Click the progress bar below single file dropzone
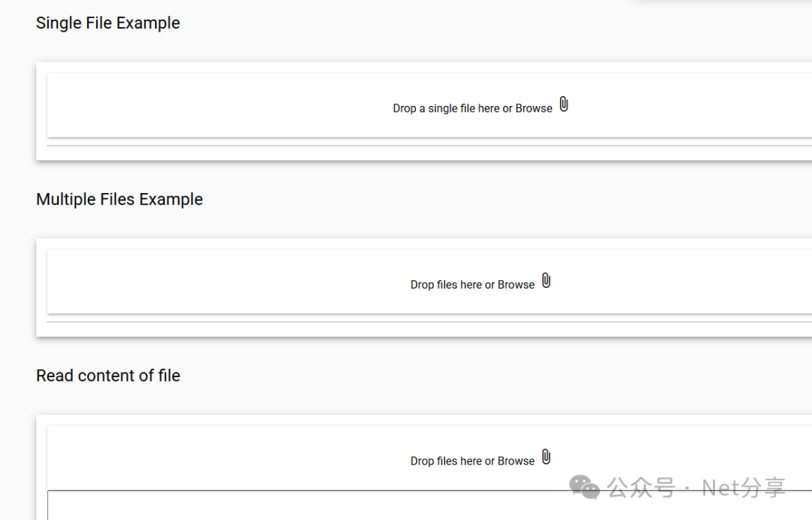 coord(429,146)
